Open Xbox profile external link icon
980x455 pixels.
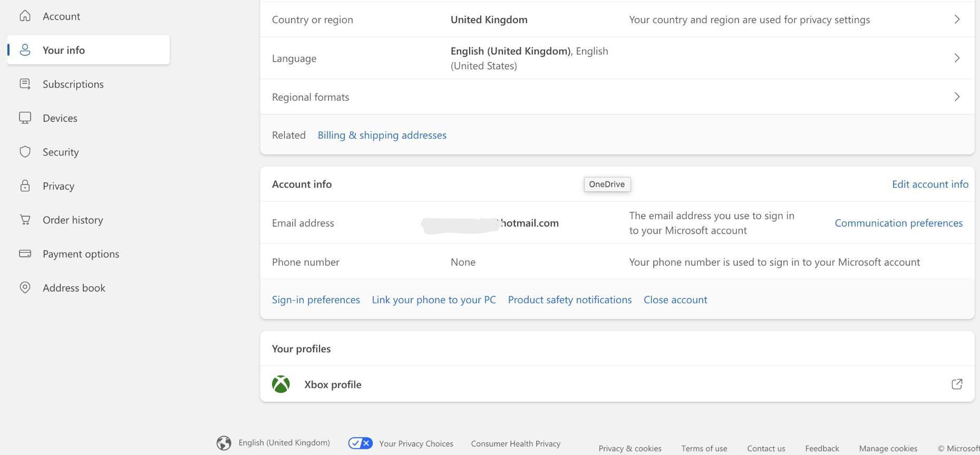(957, 384)
